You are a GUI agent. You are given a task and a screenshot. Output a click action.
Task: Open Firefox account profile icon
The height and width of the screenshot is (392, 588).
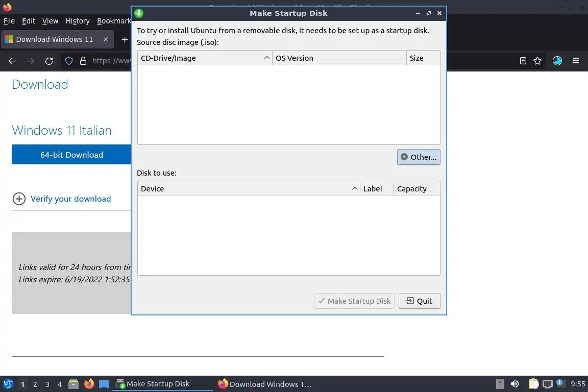point(557,61)
